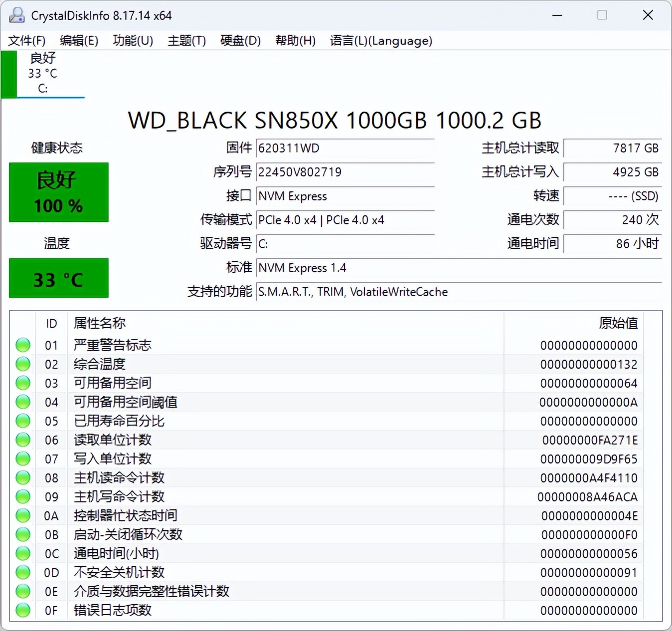This screenshot has width=672, height=631.
Task: Click the green 良好 100 % health status button
Action: pyautogui.click(x=59, y=192)
